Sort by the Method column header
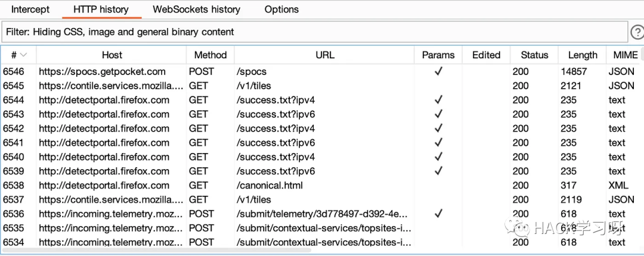The width and height of the screenshot is (644, 256). tap(210, 55)
